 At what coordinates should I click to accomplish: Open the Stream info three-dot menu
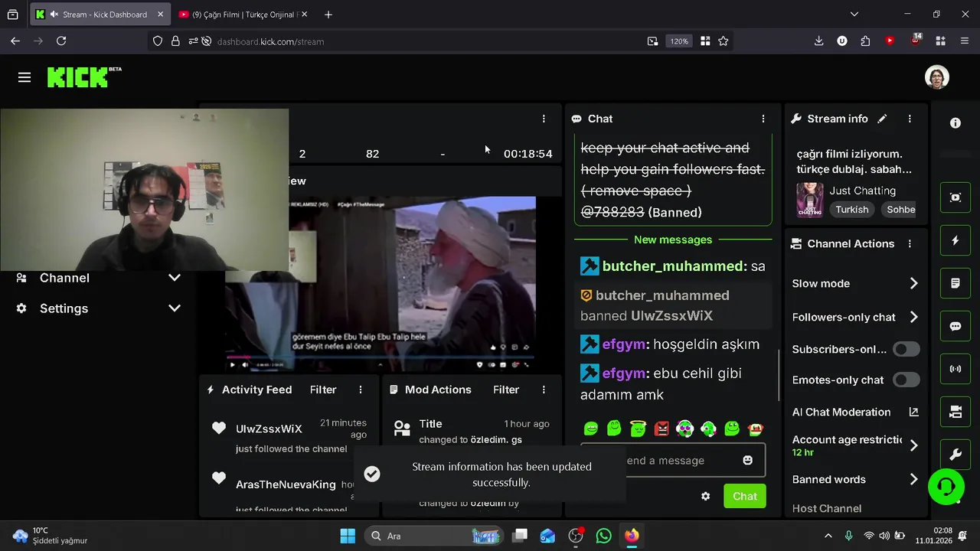(x=910, y=119)
